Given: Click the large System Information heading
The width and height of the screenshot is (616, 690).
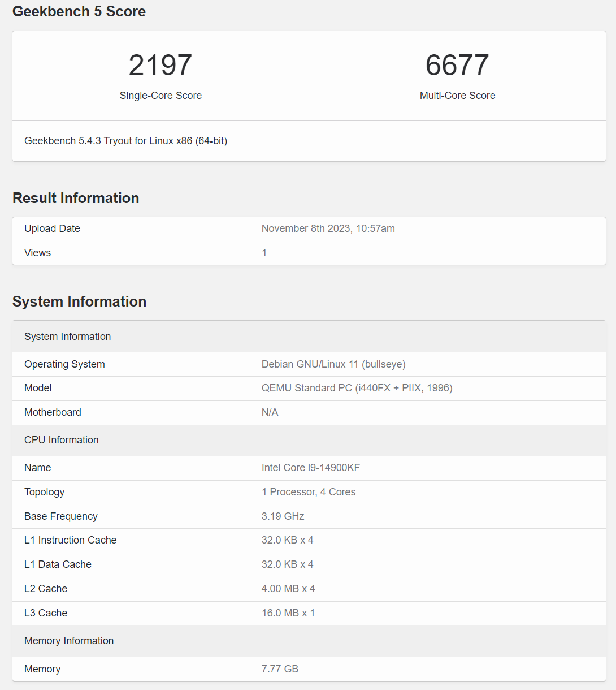Looking at the screenshot, I should (x=79, y=301).
